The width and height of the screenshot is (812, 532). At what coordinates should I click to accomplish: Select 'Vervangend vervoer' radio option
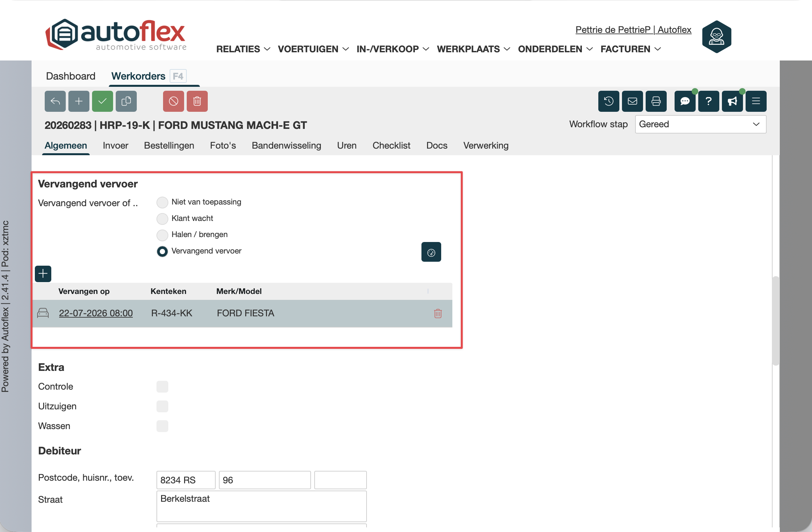pos(162,252)
